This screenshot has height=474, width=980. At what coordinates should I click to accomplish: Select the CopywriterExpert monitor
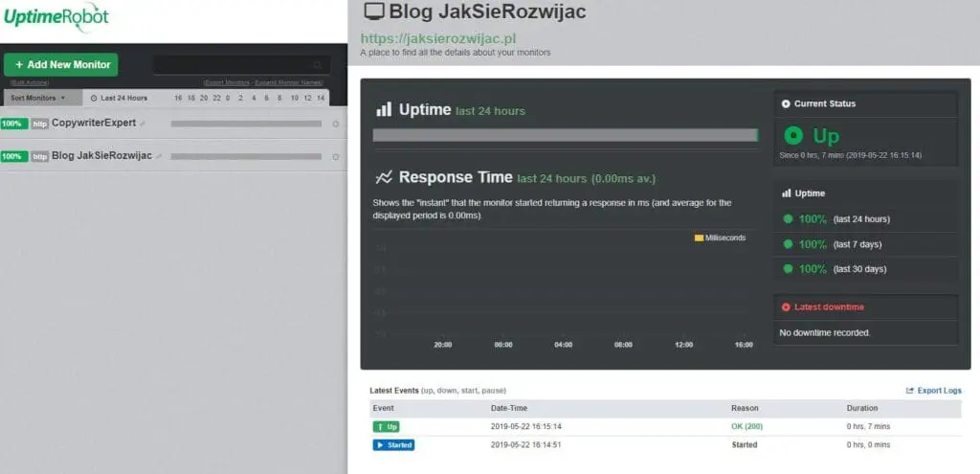click(94, 123)
